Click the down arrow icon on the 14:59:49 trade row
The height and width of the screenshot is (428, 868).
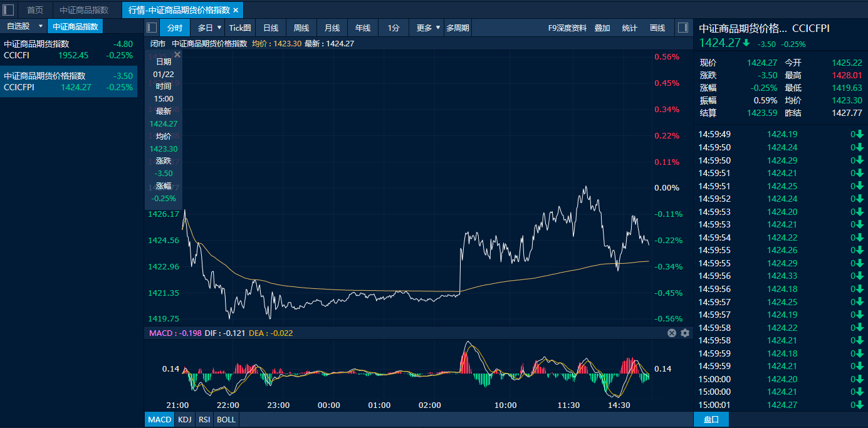tap(860, 134)
